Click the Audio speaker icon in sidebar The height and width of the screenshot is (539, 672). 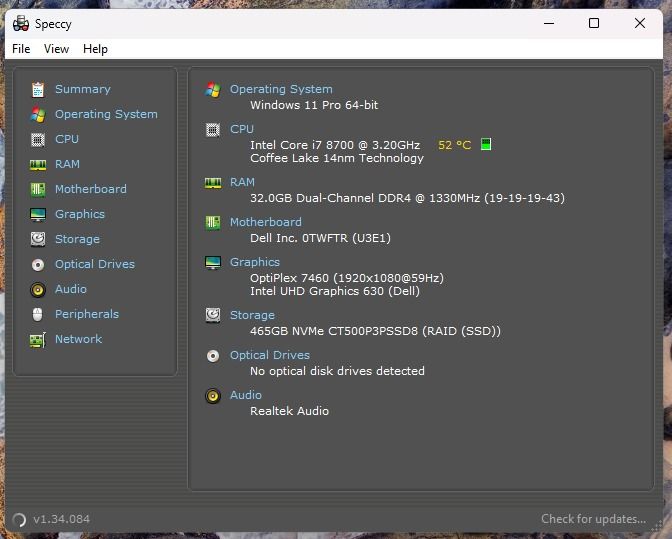click(38, 290)
